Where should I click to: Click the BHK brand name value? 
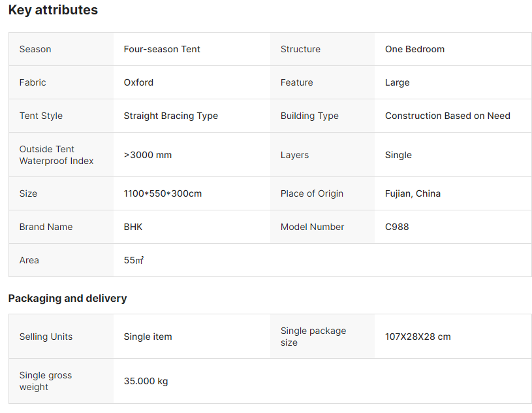click(133, 227)
